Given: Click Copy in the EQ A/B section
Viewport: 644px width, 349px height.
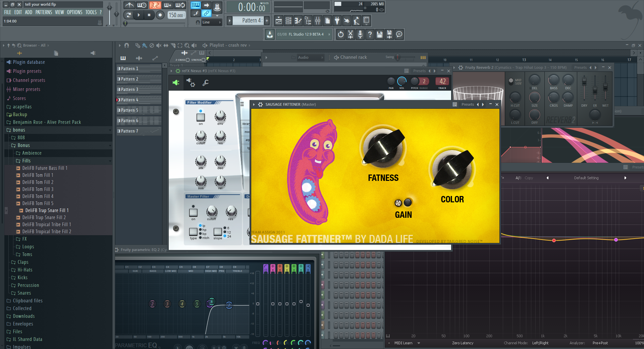Looking at the screenshot, I should pyautogui.click(x=529, y=178).
